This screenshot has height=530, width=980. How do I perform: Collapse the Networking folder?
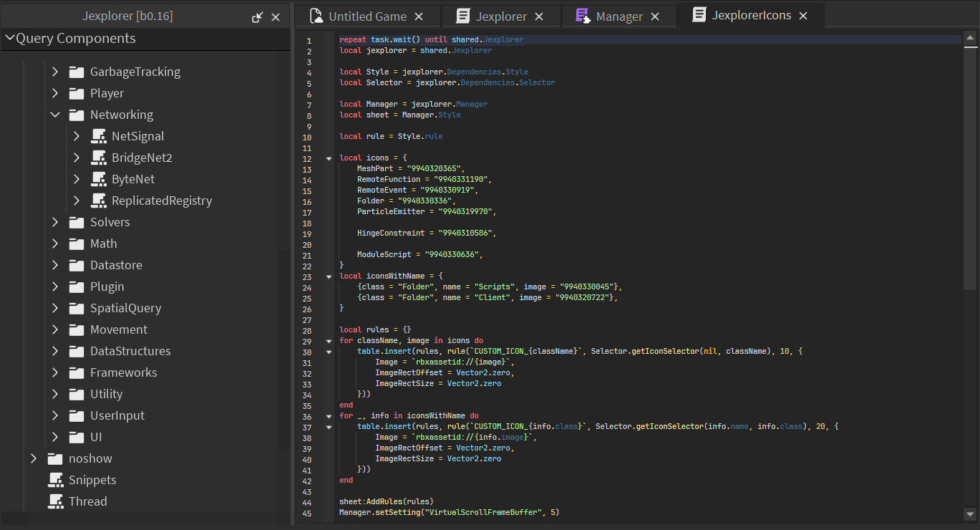55,115
